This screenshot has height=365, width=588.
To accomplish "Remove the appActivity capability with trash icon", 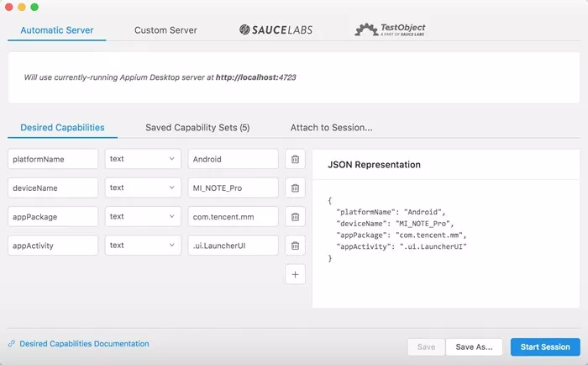I will coord(295,246).
